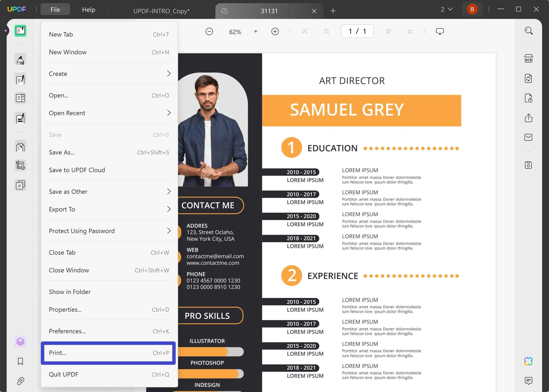Screen dimensions: 549x392
Task: Click the Read Mode icon in sidebar
Action: [x=20, y=30]
